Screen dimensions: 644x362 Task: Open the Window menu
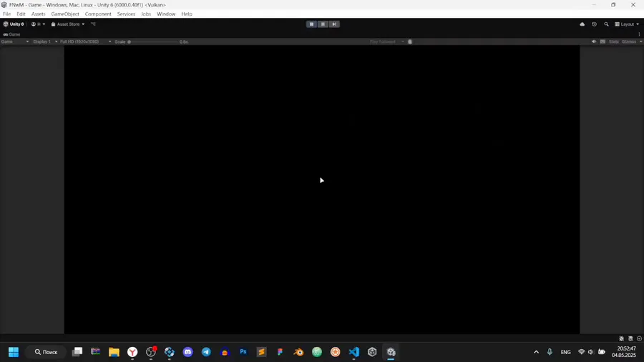166,14
